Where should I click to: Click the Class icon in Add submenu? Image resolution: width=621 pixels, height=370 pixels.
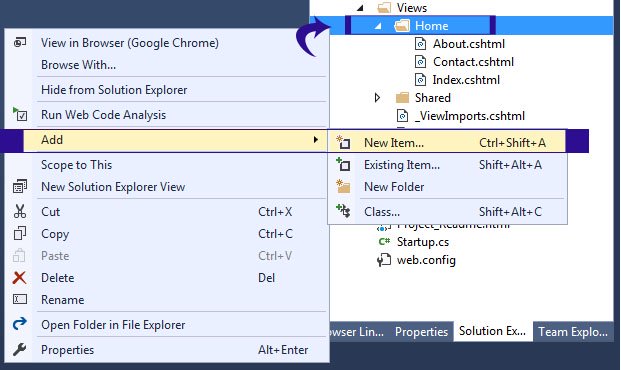tap(343, 211)
